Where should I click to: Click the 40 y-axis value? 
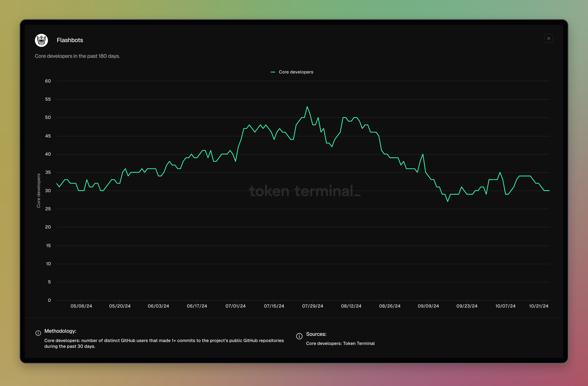click(x=48, y=154)
